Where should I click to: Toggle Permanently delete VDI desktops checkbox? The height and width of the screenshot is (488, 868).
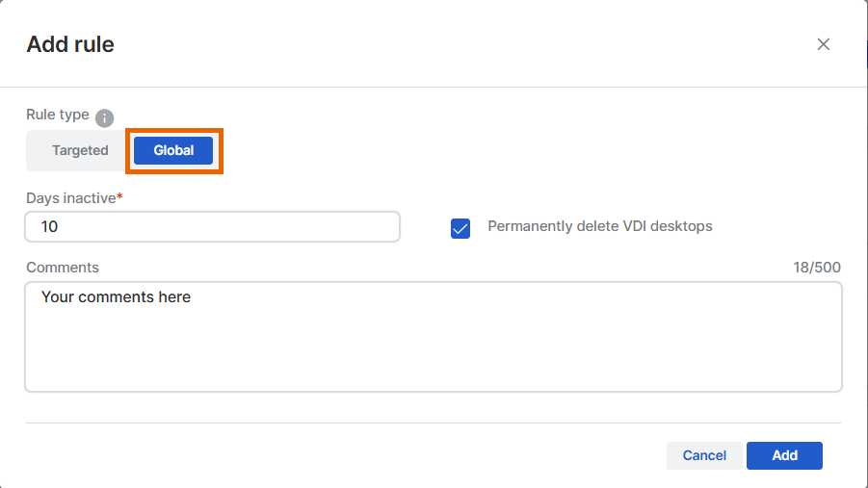[460, 228]
